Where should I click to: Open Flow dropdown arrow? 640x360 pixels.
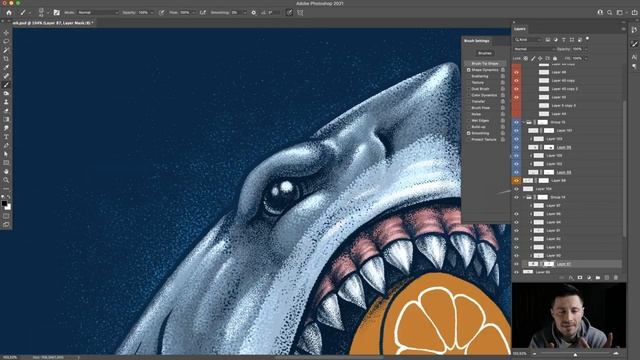click(x=193, y=13)
